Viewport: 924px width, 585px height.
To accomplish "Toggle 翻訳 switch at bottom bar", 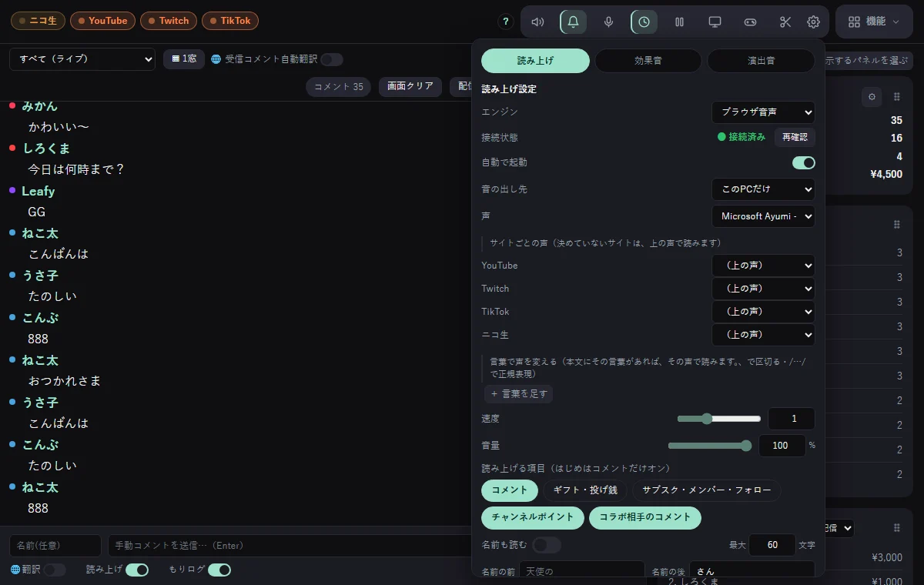I will 54,570.
